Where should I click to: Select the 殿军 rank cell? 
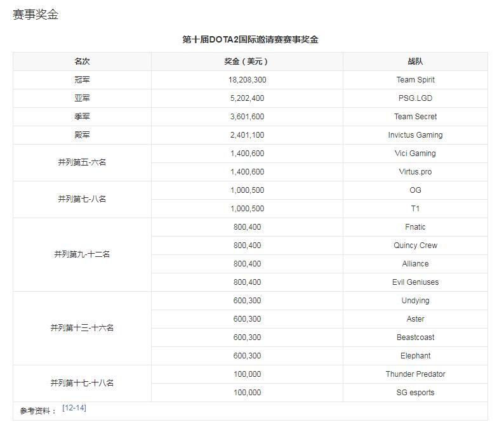[82, 135]
